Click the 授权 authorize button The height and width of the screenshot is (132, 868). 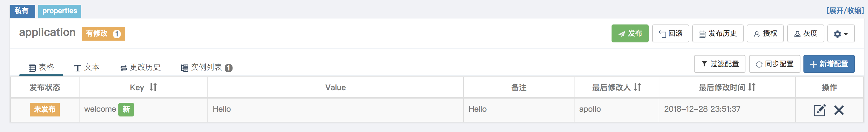[765, 34]
